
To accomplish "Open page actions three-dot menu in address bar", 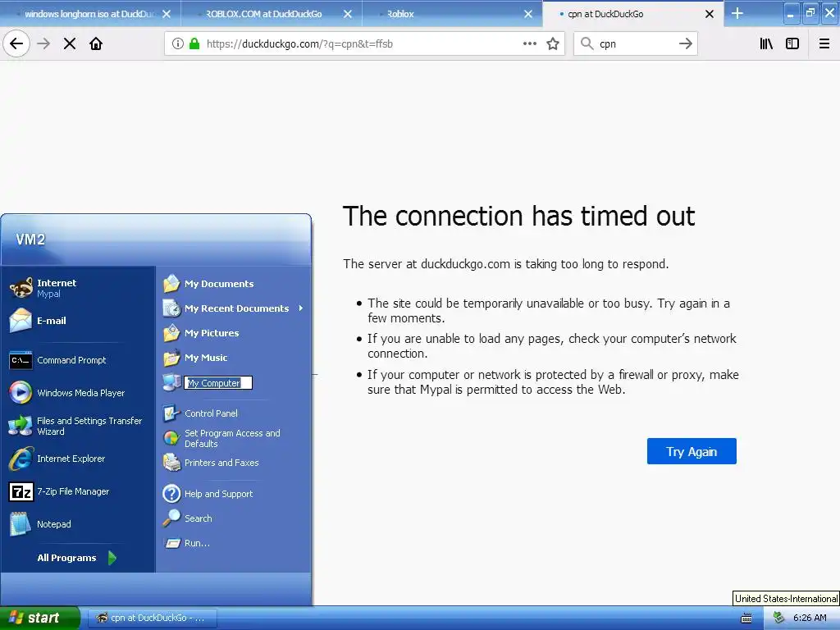I will tap(530, 44).
